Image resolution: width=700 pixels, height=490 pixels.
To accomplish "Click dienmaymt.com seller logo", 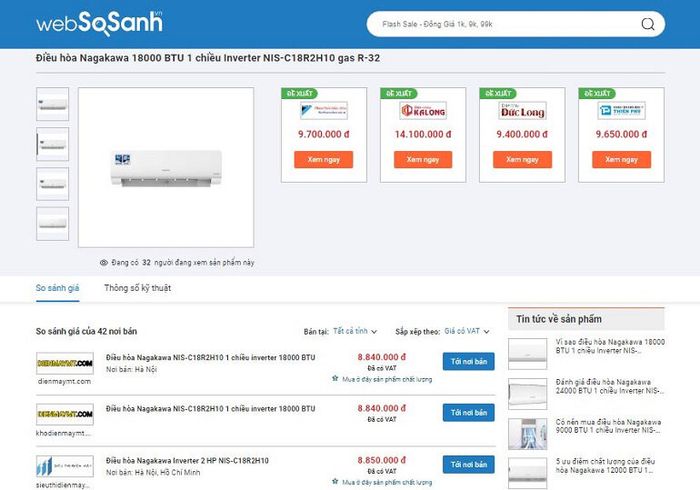I will tap(65, 363).
